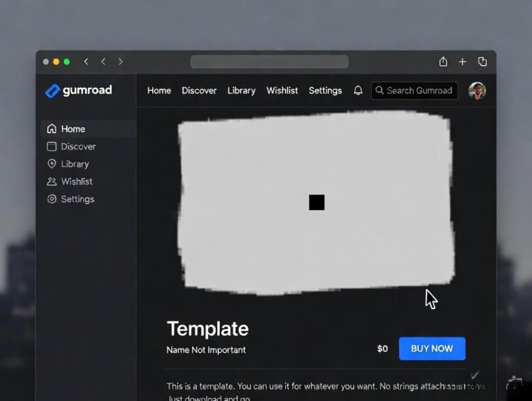Screen dimensions: 532x401
Task: Click the share icon in the browser toolbar
Action: [443, 61]
